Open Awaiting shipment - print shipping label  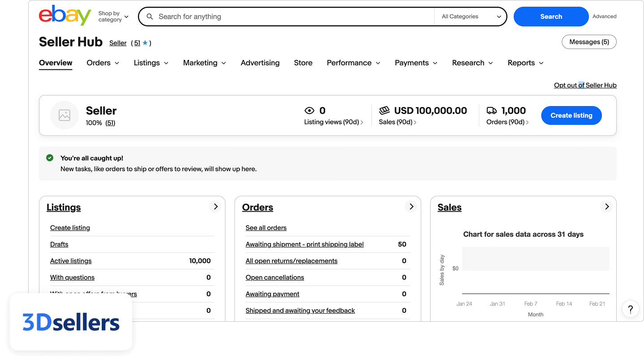pos(305,244)
